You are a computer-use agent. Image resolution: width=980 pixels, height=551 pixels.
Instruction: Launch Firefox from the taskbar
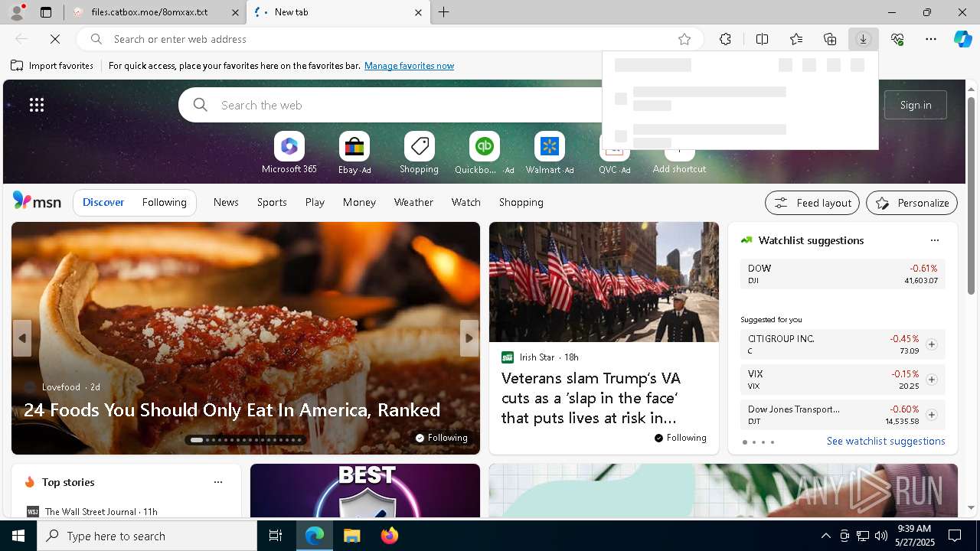click(x=390, y=536)
